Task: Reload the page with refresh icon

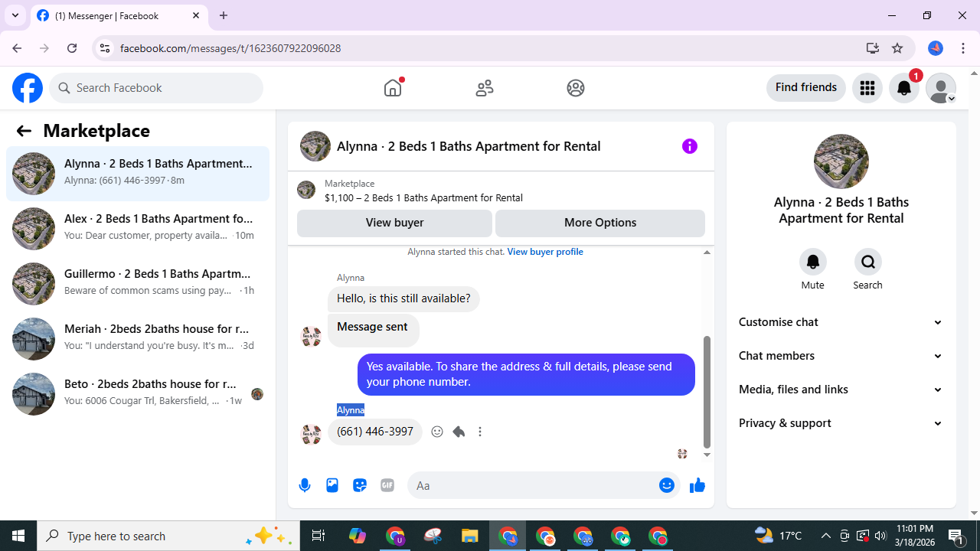Action: (x=72, y=48)
